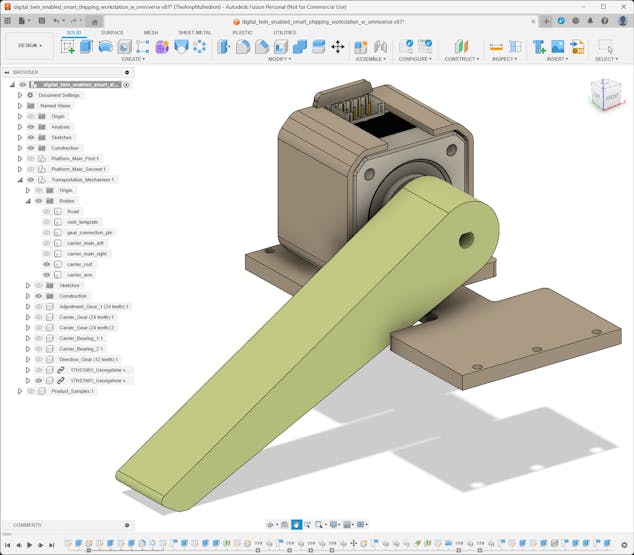Click the ViewCube orientation widget
Screen dimensions: 634x555
[x=604, y=96]
